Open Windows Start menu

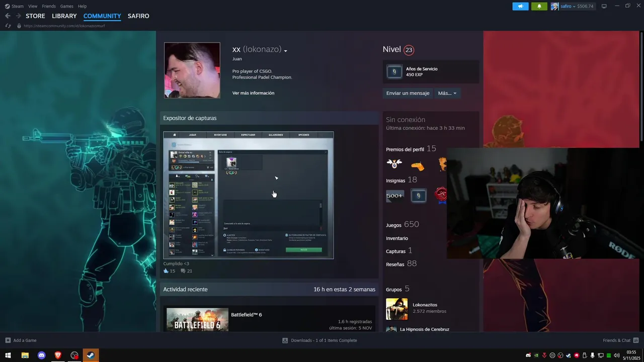[x=8, y=355]
